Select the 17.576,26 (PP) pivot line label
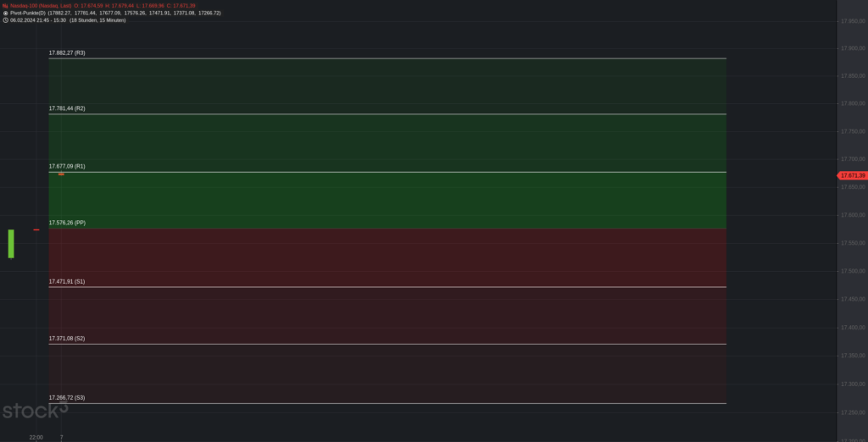This screenshot has height=442, width=868. tap(67, 223)
